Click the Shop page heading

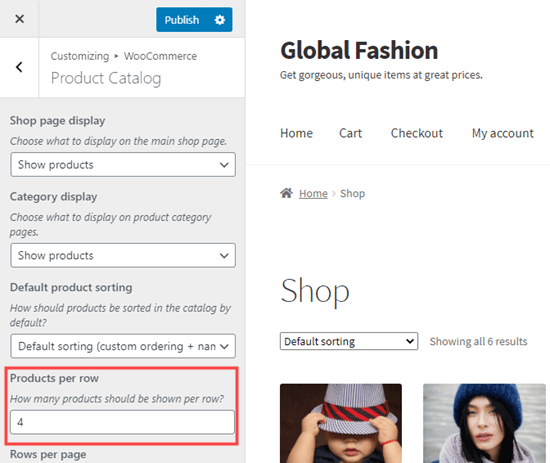315,291
